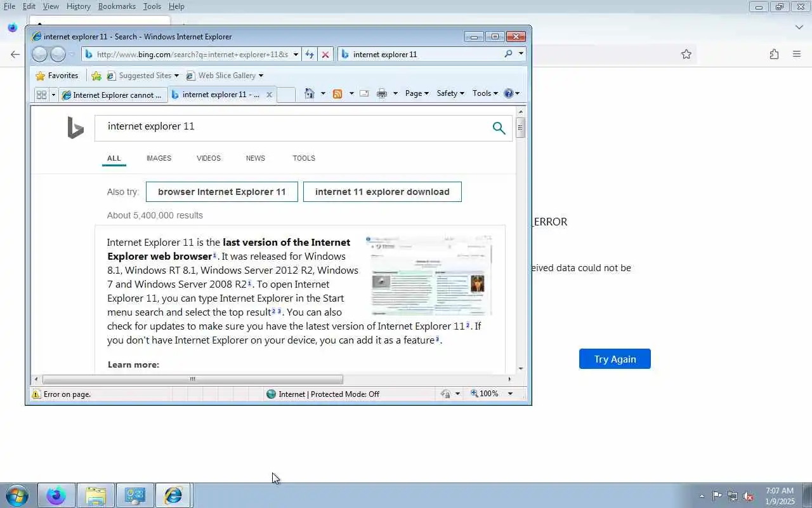Click the Firefox Back arrow button
Image resolution: width=812 pixels, height=508 pixels.
pyautogui.click(x=15, y=55)
